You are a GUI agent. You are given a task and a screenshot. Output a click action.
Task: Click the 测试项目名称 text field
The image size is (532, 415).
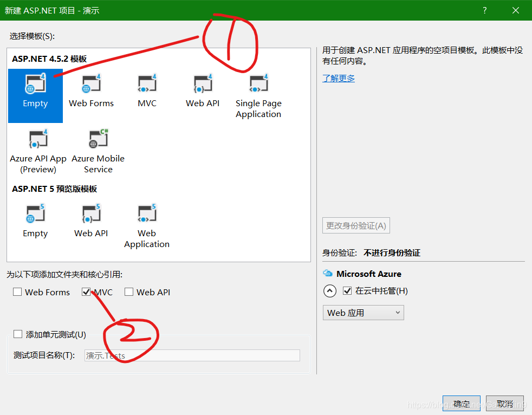click(192, 355)
